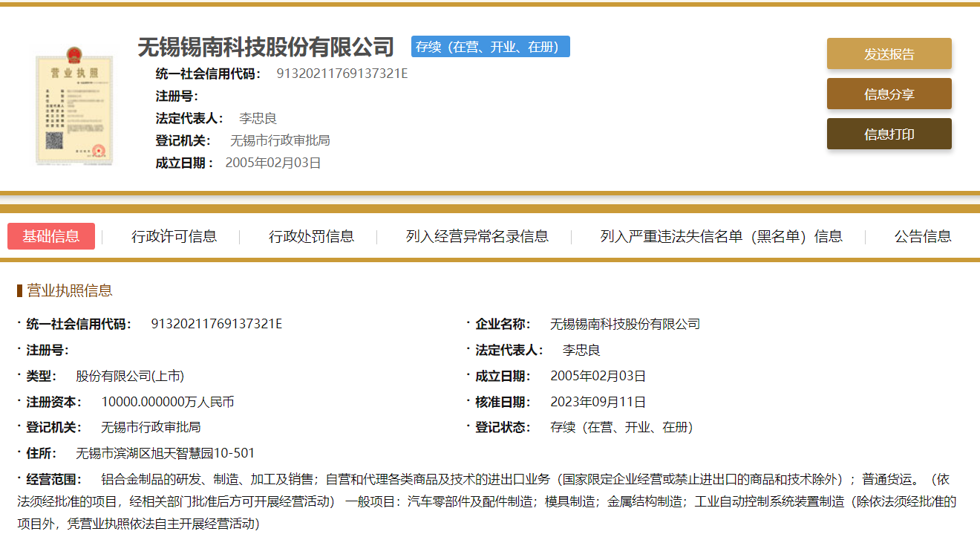Click the 发送报告 button

[889, 54]
